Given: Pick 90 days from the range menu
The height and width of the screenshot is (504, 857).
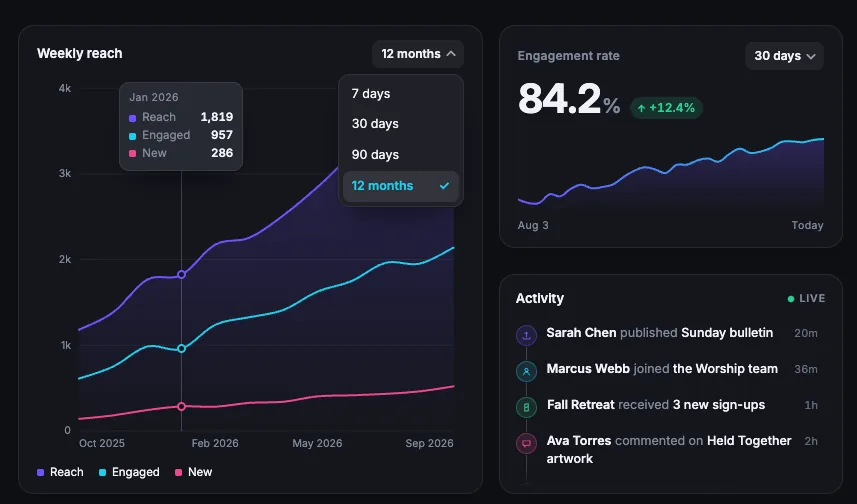Looking at the screenshot, I should [x=401, y=155].
